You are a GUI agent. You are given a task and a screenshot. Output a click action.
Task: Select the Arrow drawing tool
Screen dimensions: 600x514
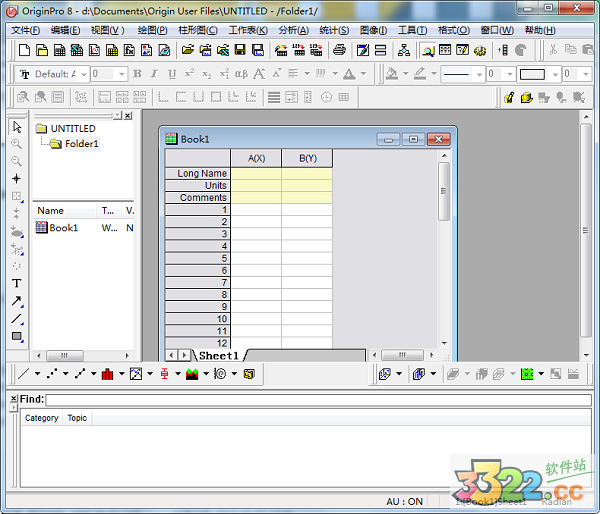tap(16, 301)
